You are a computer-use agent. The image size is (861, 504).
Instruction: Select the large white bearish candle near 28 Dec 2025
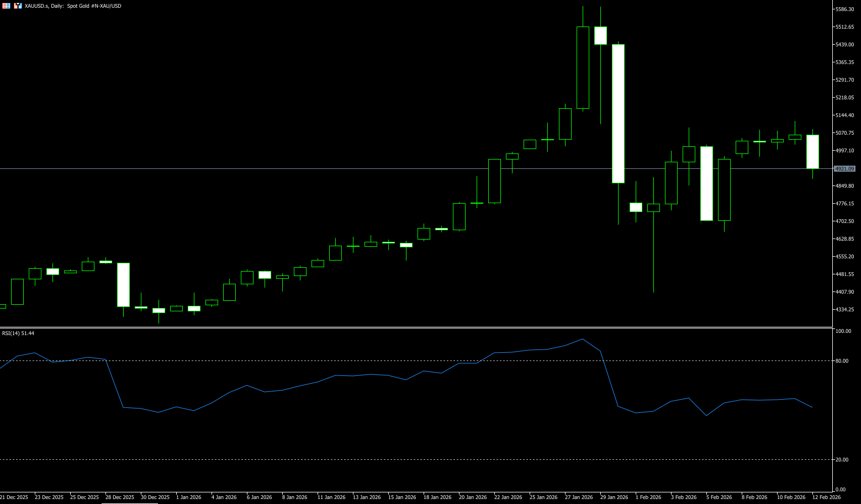tap(123, 285)
